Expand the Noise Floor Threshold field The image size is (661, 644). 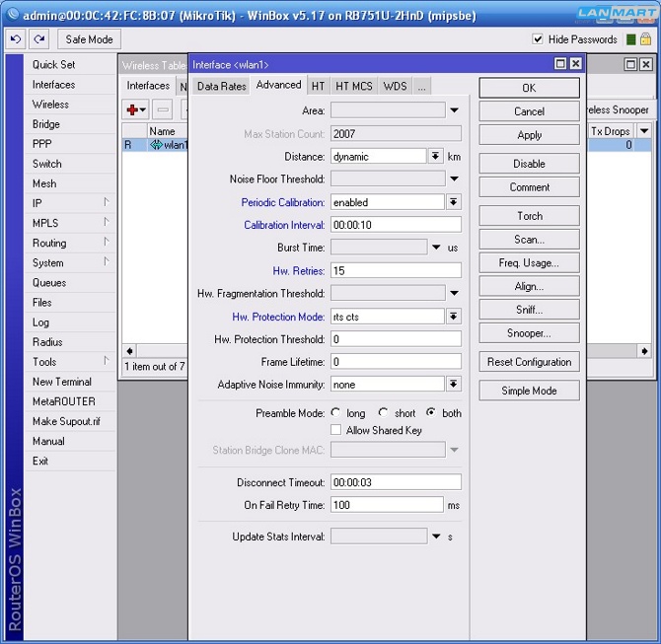tap(454, 179)
